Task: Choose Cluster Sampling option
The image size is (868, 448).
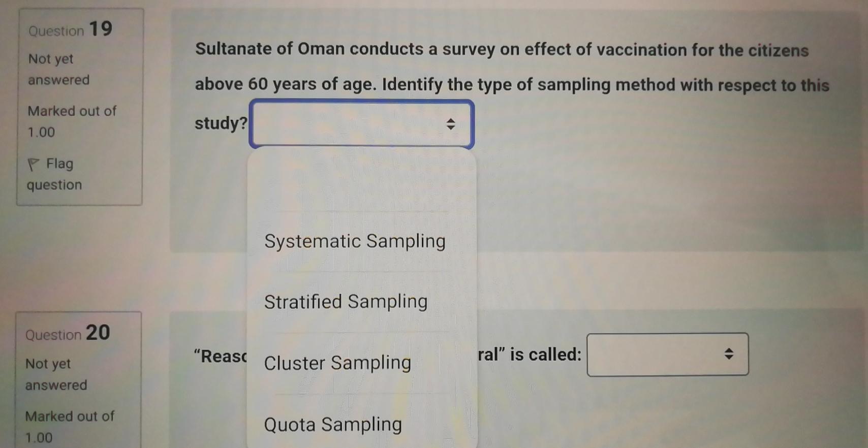Action: tap(337, 363)
